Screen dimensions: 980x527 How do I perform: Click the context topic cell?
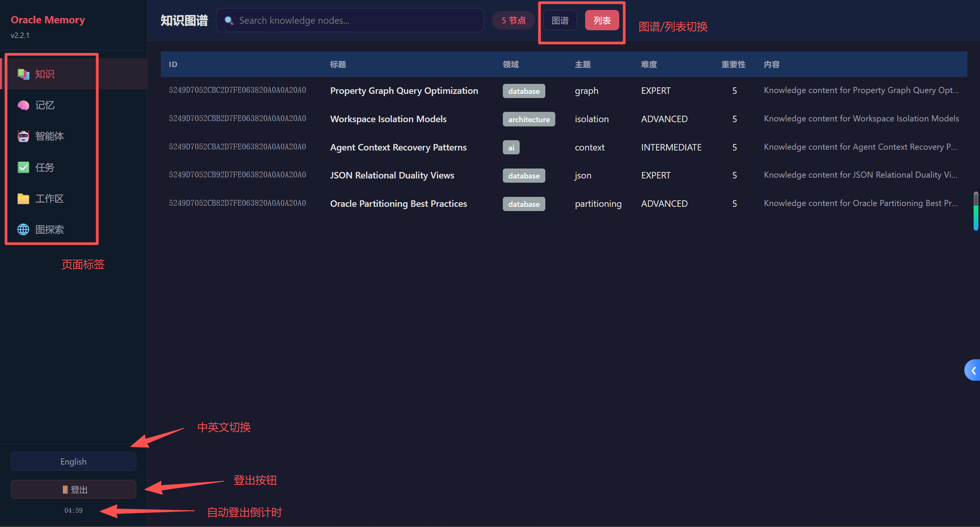point(590,147)
